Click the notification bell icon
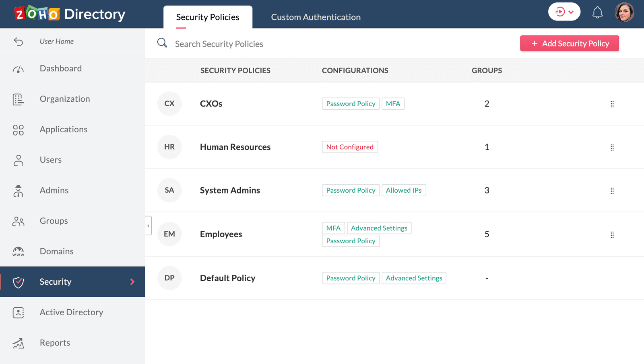Screen dimensions: 644x364 tap(597, 12)
